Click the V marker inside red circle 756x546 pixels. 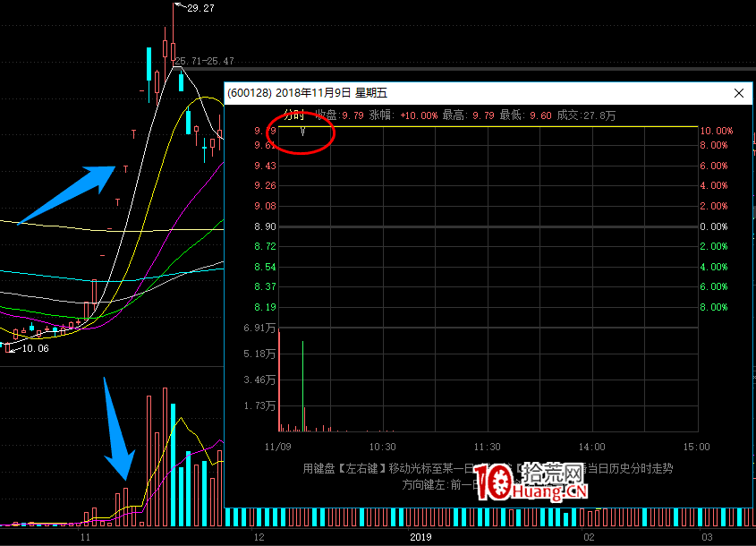click(304, 133)
